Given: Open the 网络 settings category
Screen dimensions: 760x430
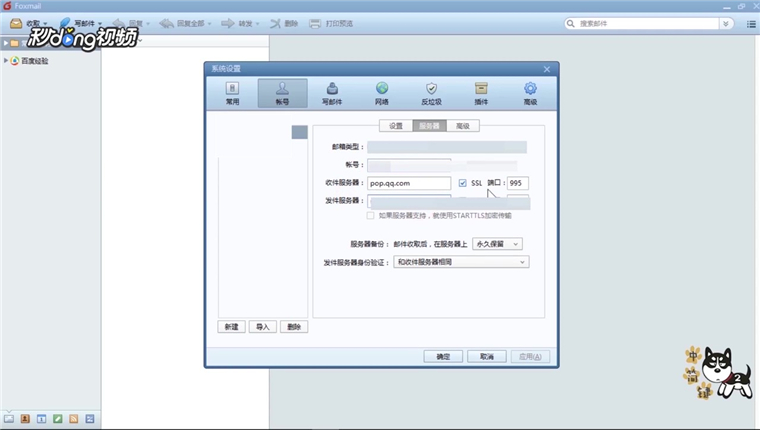Looking at the screenshot, I should click(382, 94).
